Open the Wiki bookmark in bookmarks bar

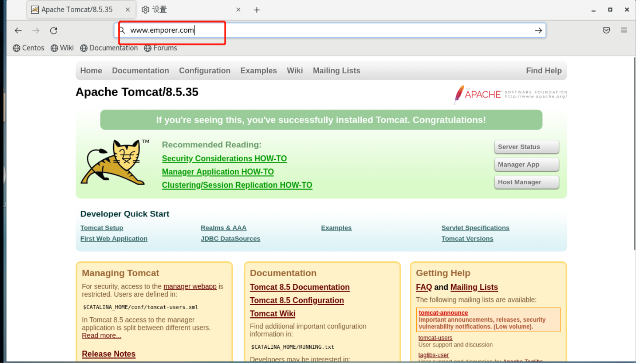pos(62,48)
